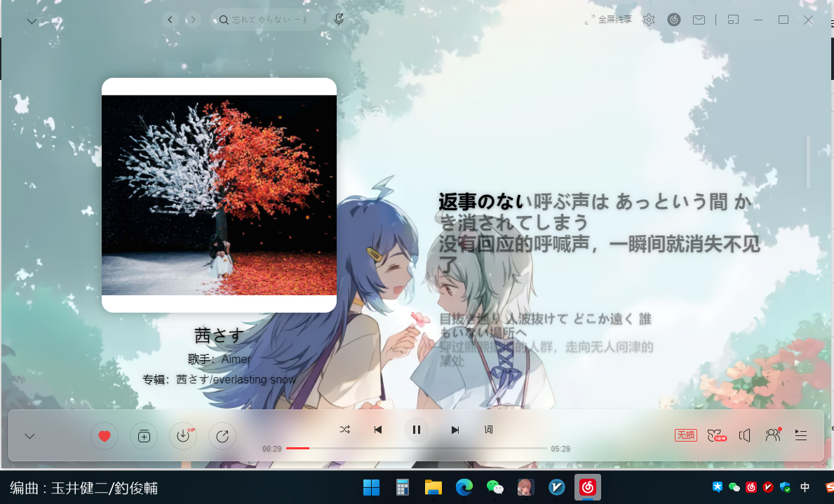Toggle shuffle play mode
This screenshot has height=504, width=834.
coord(344,430)
